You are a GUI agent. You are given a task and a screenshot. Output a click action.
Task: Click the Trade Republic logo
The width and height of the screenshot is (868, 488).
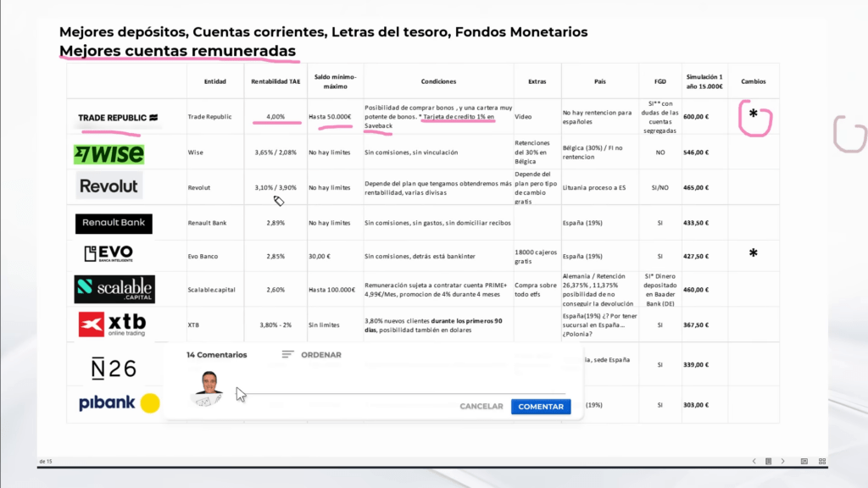(x=118, y=117)
